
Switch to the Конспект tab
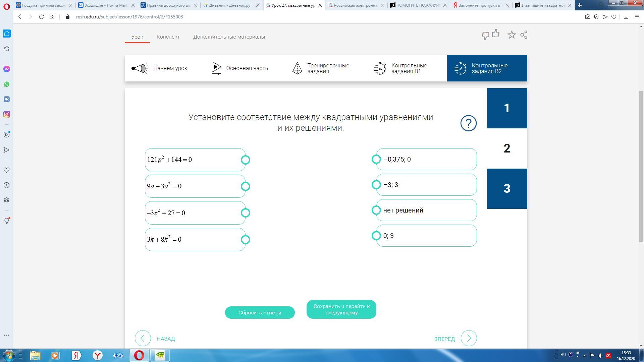tap(168, 37)
